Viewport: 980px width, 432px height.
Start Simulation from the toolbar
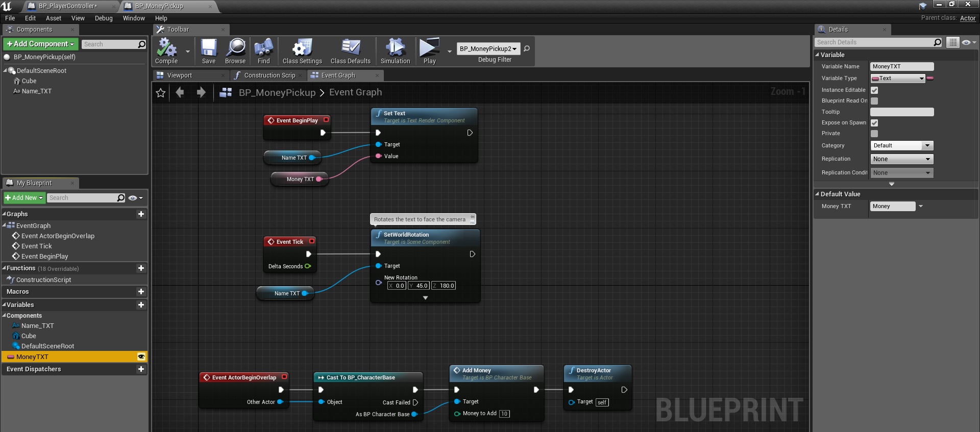pos(395,48)
